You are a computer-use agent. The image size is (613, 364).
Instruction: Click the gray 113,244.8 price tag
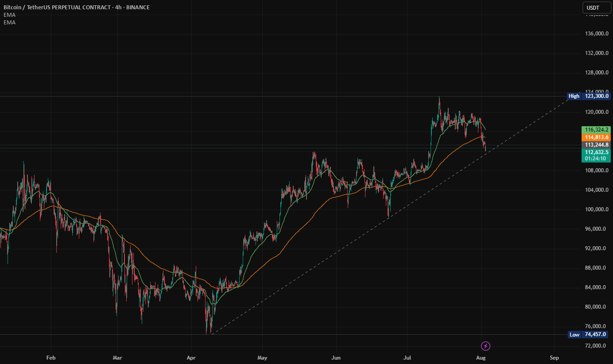[x=596, y=145]
